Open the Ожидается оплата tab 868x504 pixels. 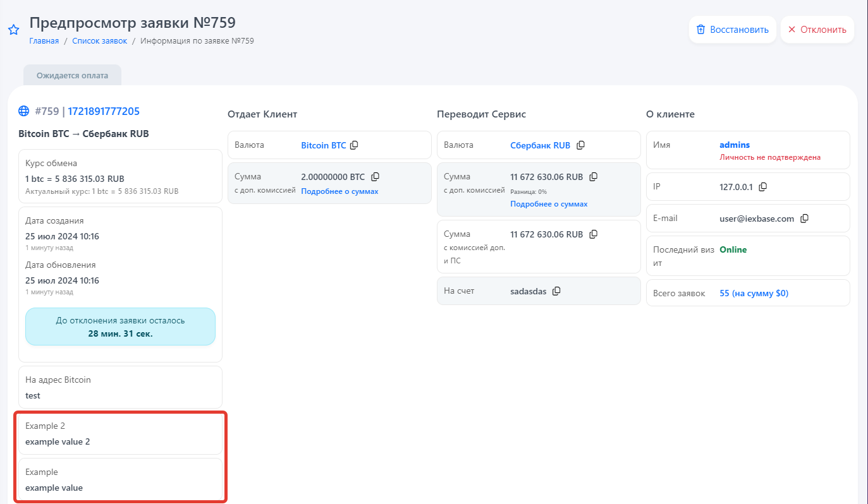[72, 75]
